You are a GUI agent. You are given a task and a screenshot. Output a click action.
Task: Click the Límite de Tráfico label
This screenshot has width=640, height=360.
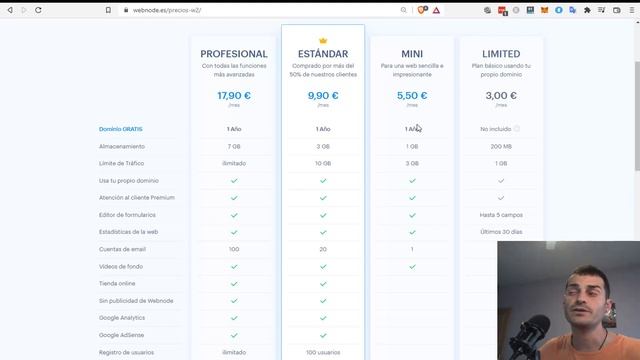[121, 163]
